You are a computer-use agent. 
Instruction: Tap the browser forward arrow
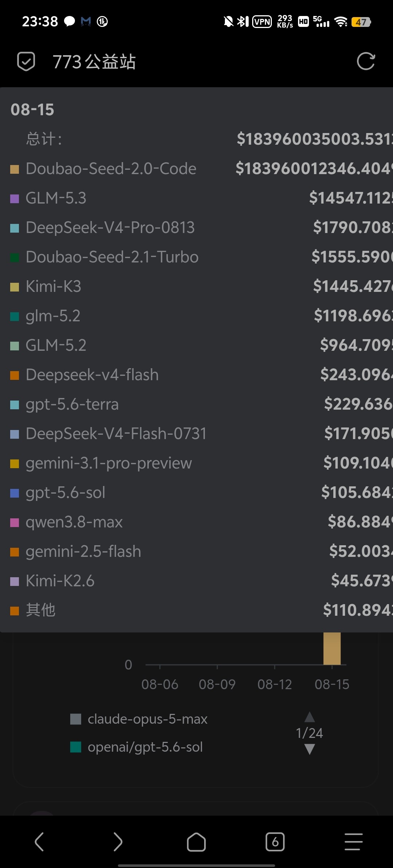point(118,841)
